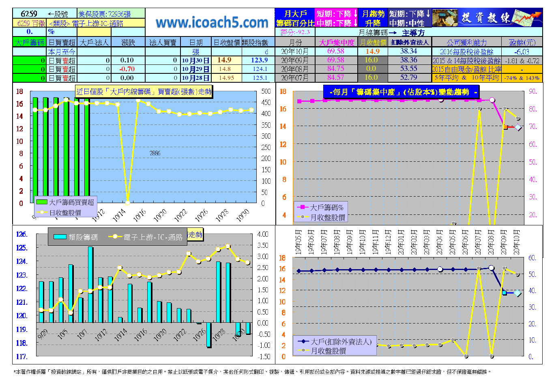Click the magenta 大戶籌碼% legend marker
The height and width of the screenshot is (392, 554).
(x=303, y=207)
